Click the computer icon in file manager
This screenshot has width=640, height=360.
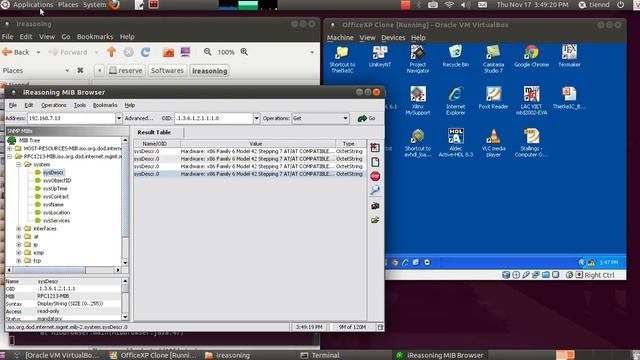tap(185, 52)
